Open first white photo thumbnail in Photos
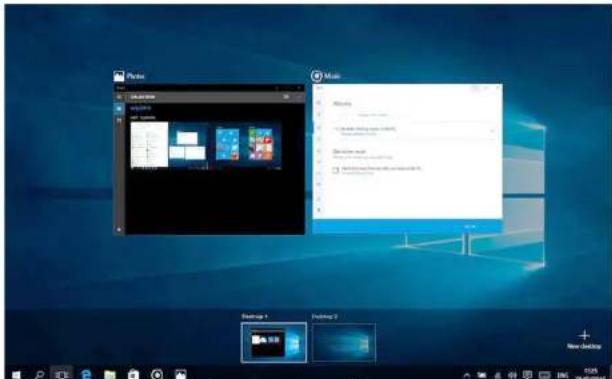This screenshot has width=612, height=379. (149, 145)
